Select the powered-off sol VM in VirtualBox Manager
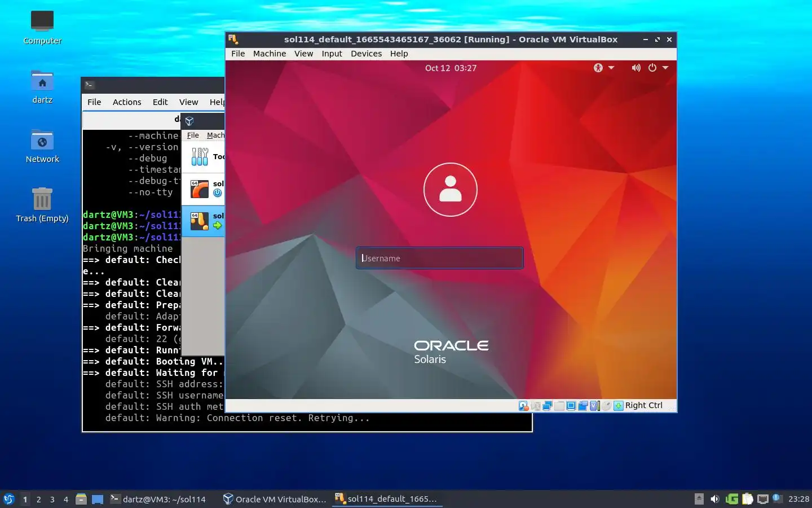The image size is (812, 508). click(x=204, y=189)
